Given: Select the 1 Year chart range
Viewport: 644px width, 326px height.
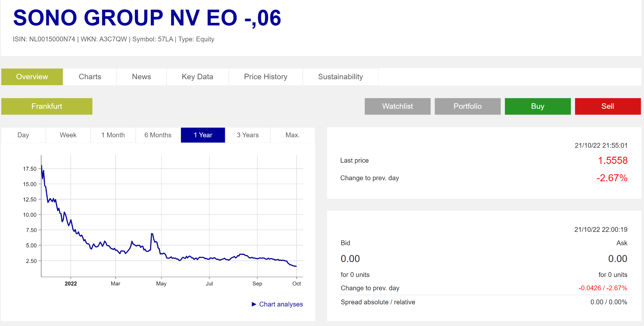Looking at the screenshot, I should click(203, 135).
